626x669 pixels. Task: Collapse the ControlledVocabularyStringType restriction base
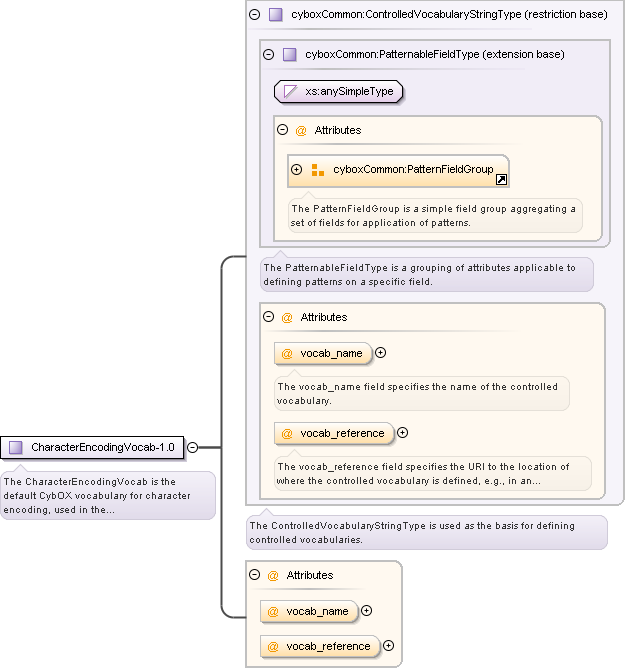[x=254, y=15]
